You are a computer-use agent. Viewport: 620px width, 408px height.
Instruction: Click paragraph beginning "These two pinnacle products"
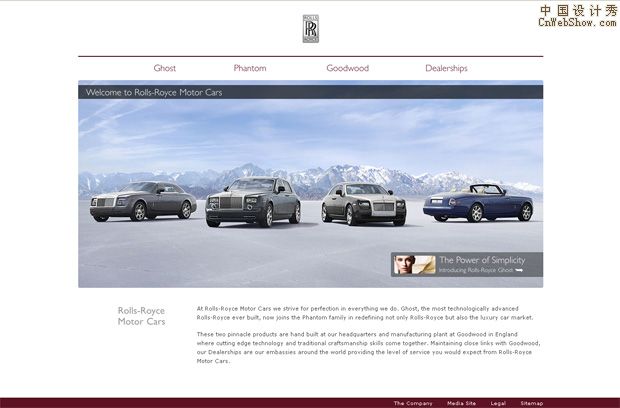[369, 348]
